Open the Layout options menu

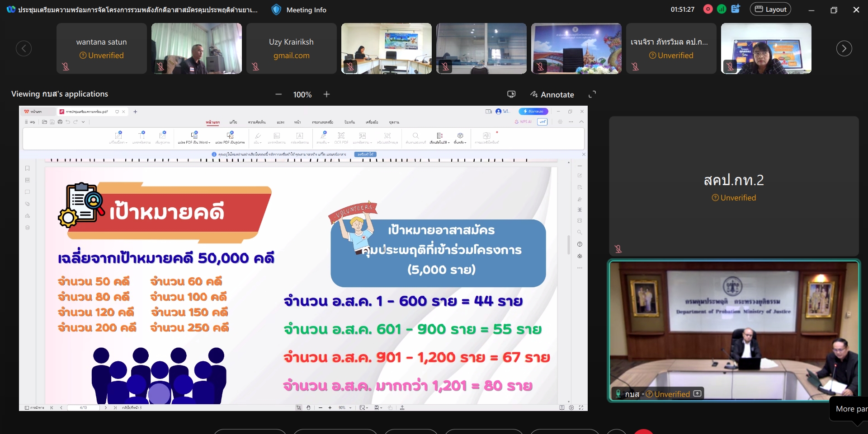pyautogui.click(x=770, y=9)
